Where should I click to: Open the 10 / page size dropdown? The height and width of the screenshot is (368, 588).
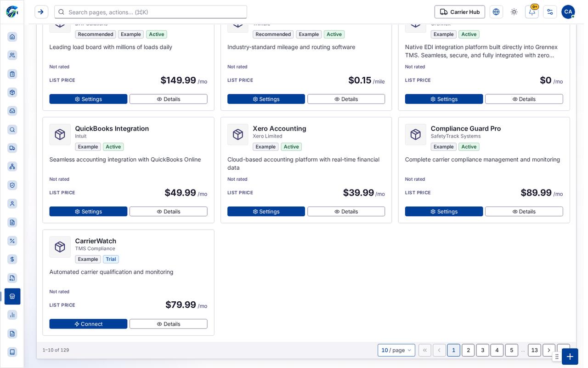(396, 350)
